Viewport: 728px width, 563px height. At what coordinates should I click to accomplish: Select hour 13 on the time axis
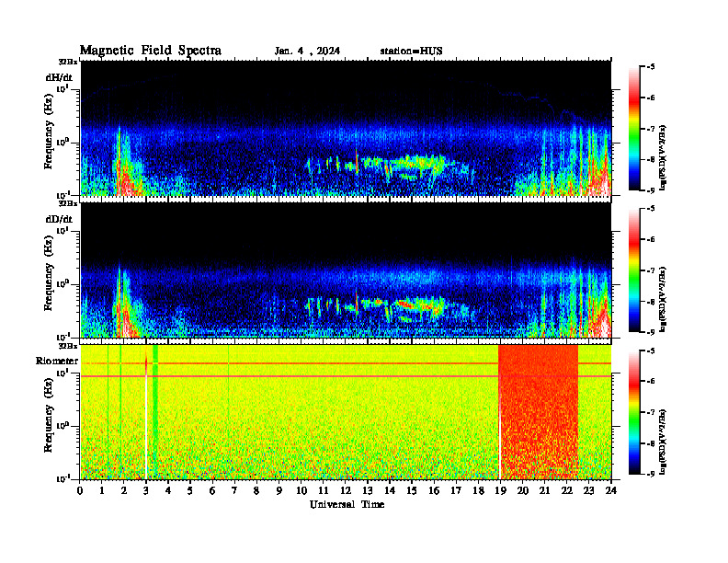click(x=368, y=490)
